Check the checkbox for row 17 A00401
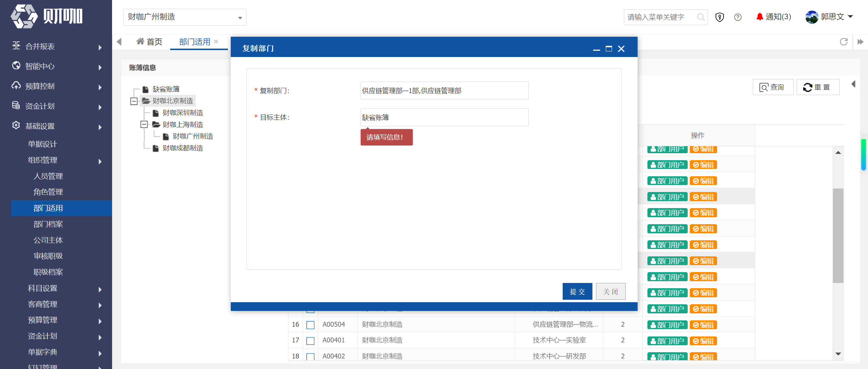 310,340
